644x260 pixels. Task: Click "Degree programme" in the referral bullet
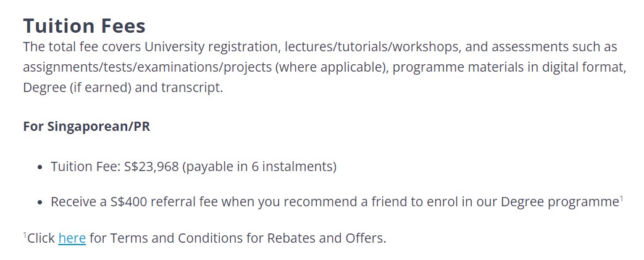[560, 202]
